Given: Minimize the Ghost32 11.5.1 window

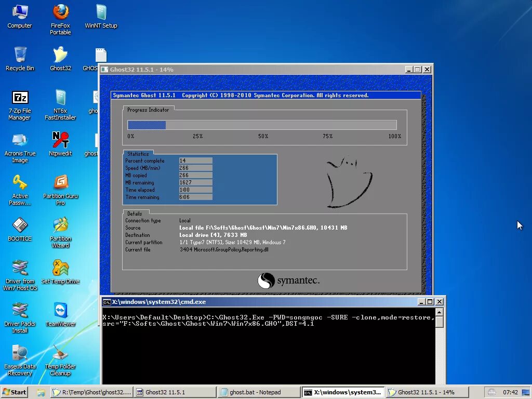Looking at the screenshot, I should coord(409,70).
